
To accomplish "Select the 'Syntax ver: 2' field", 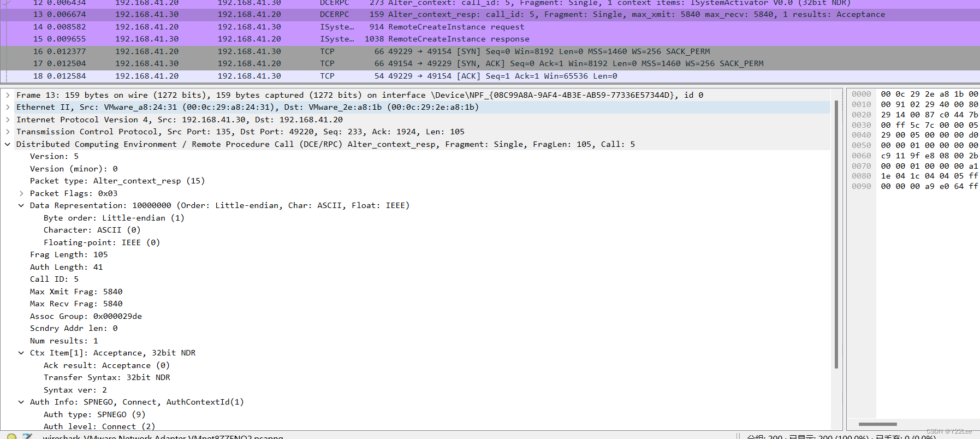I will pos(75,390).
